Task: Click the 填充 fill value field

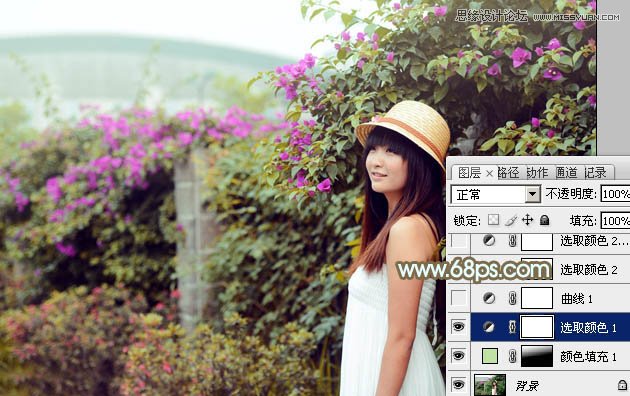Action: (x=616, y=221)
